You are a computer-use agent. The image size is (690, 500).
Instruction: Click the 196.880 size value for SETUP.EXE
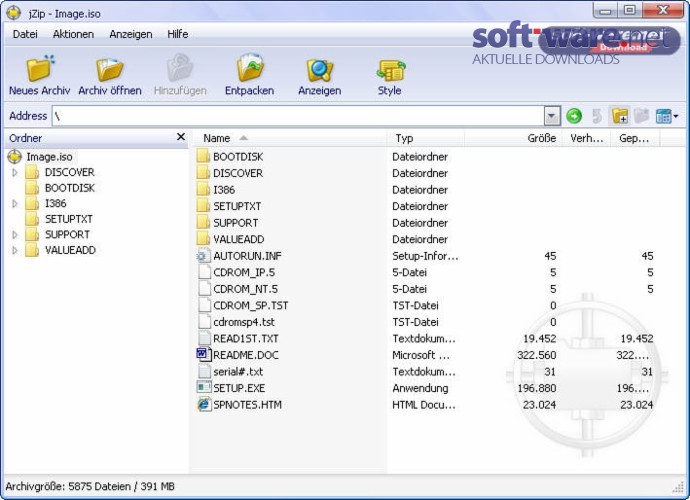coord(536,388)
